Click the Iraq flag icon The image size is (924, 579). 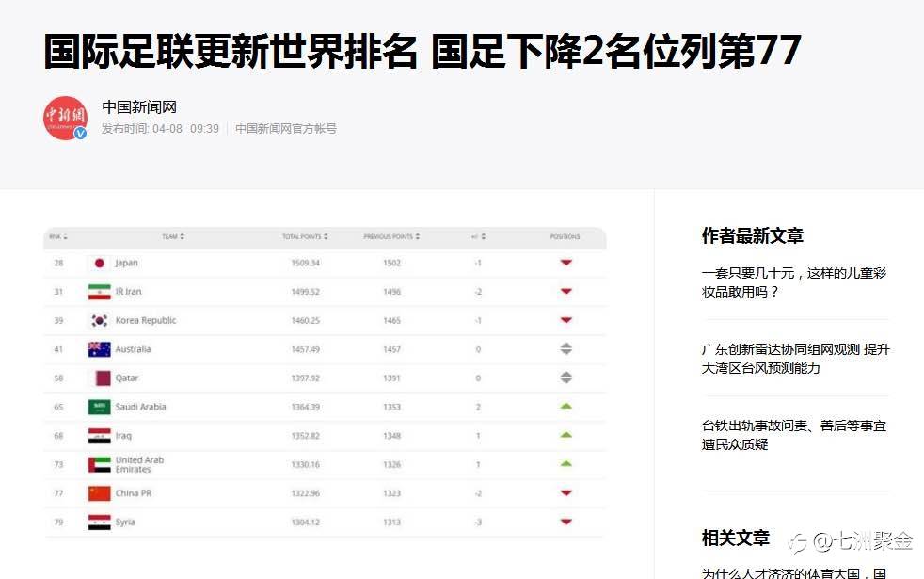coord(99,436)
